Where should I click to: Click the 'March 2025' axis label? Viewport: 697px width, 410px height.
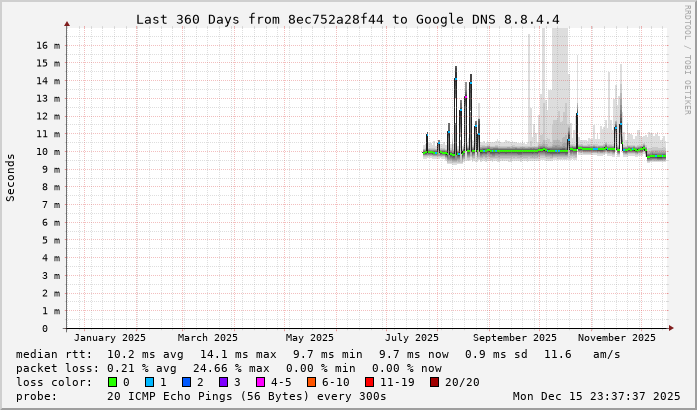[x=208, y=338]
